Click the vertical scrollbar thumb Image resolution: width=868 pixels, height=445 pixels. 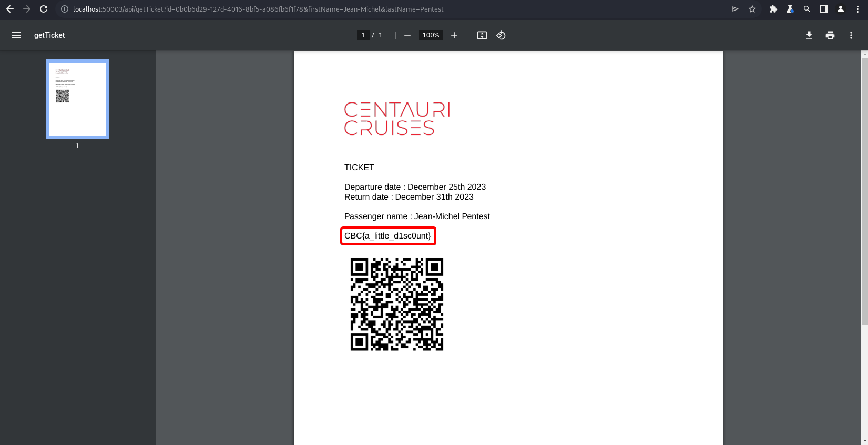864,191
